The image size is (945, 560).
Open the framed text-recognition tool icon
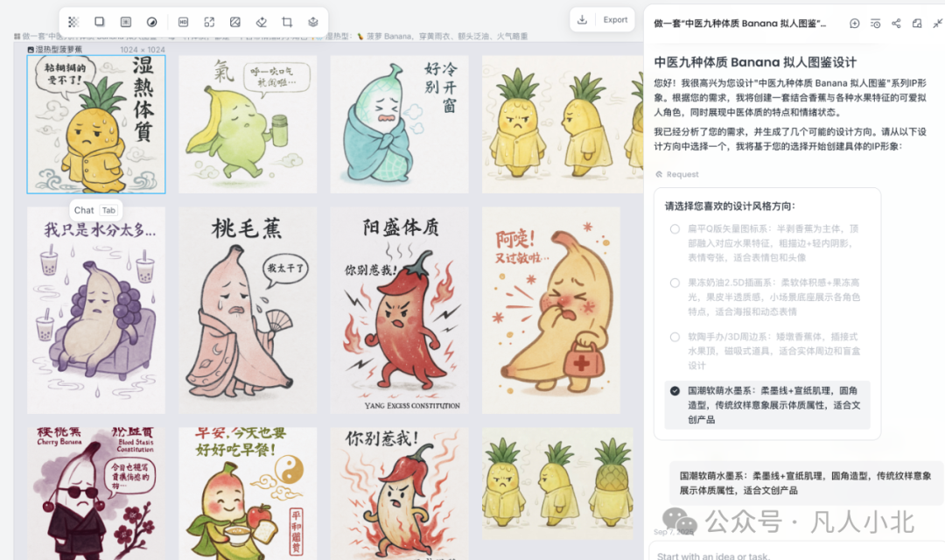pos(125,22)
